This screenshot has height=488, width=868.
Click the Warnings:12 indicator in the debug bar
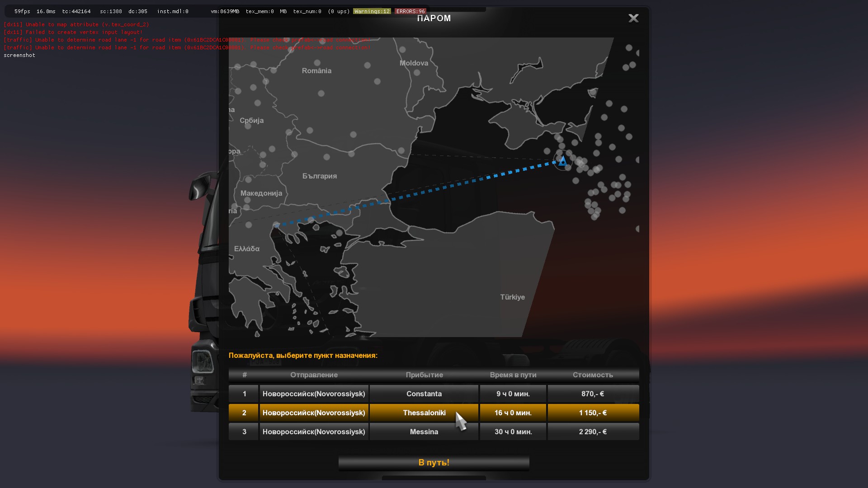coord(372,11)
